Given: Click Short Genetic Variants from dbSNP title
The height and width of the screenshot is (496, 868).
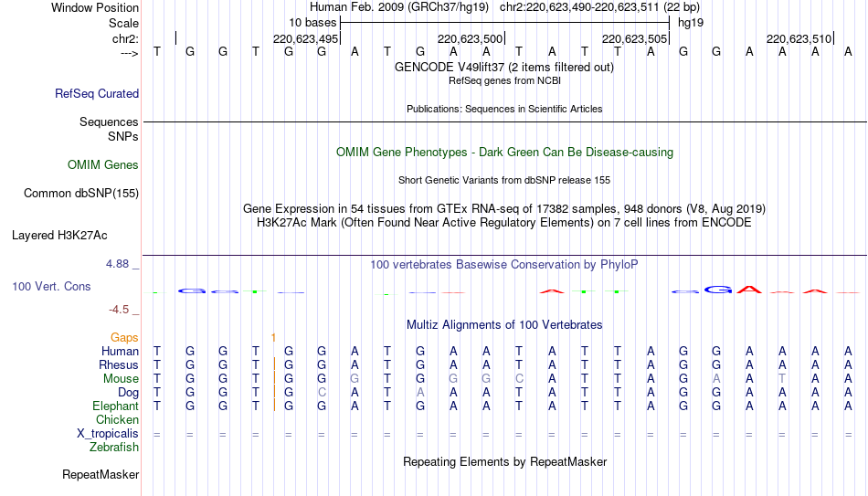Looking at the screenshot, I should pyautogui.click(x=504, y=180).
